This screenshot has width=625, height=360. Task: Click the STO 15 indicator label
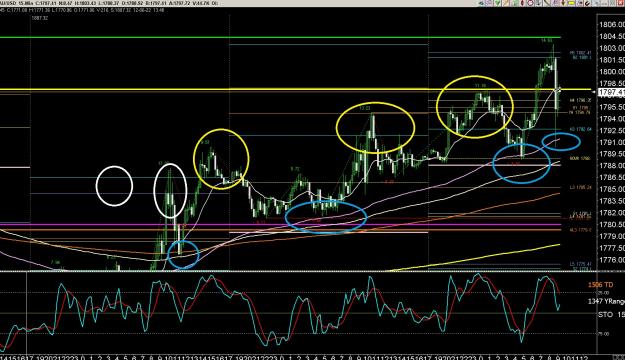tap(611, 315)
